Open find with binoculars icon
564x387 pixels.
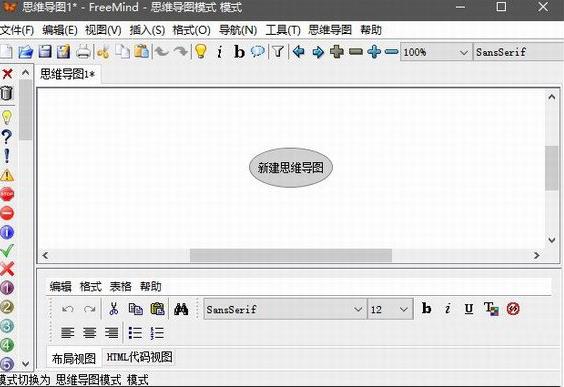point(181,309)
